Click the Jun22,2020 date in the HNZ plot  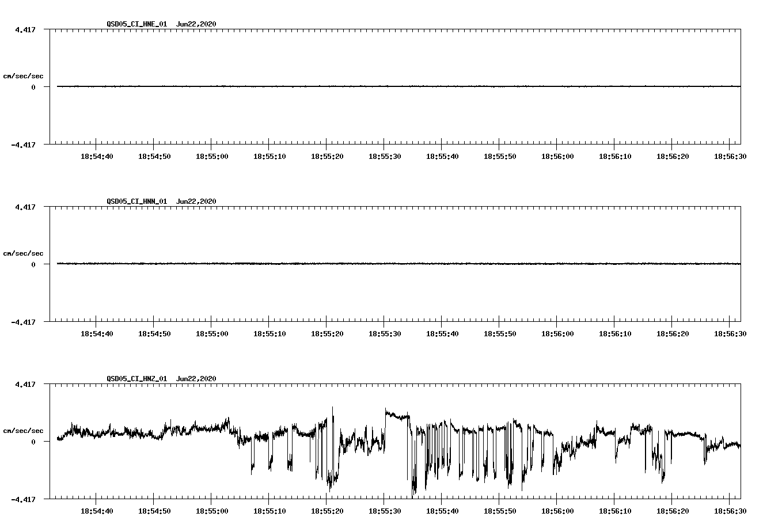[196, 379]
